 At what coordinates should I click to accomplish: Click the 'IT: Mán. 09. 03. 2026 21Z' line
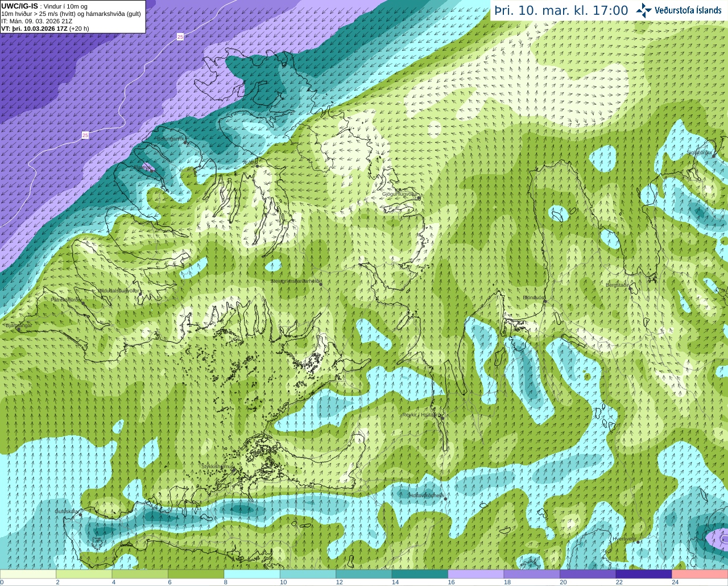click(36, 21)
